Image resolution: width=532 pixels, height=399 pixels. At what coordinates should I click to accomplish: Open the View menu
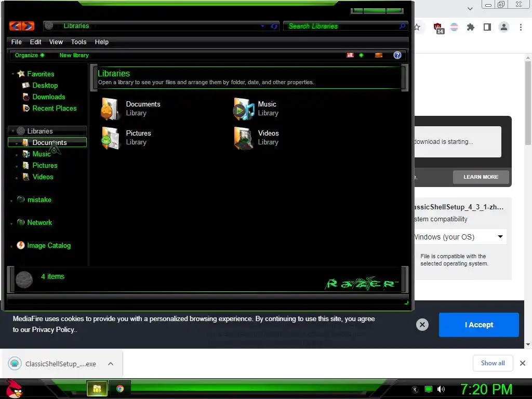(56, 42)
